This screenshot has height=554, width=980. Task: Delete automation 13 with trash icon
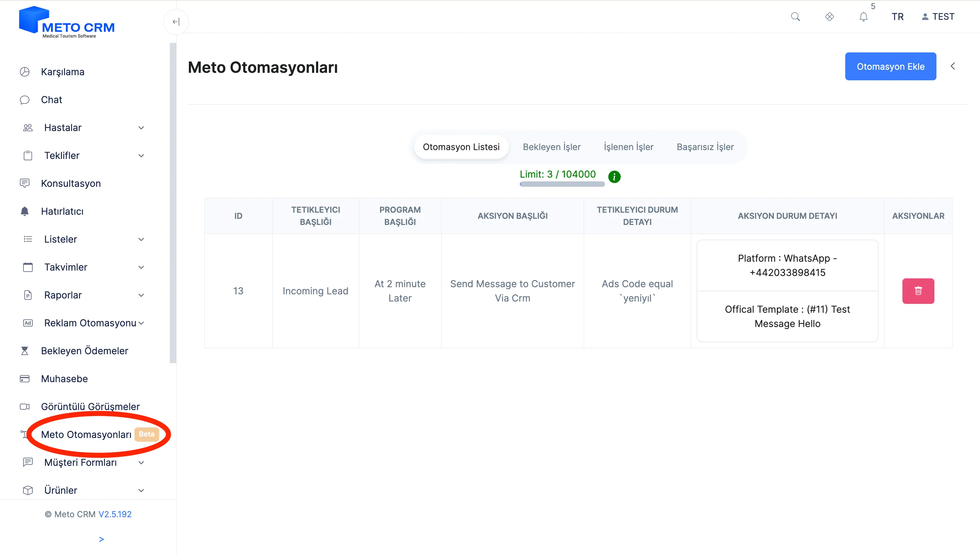coord(918,291)
